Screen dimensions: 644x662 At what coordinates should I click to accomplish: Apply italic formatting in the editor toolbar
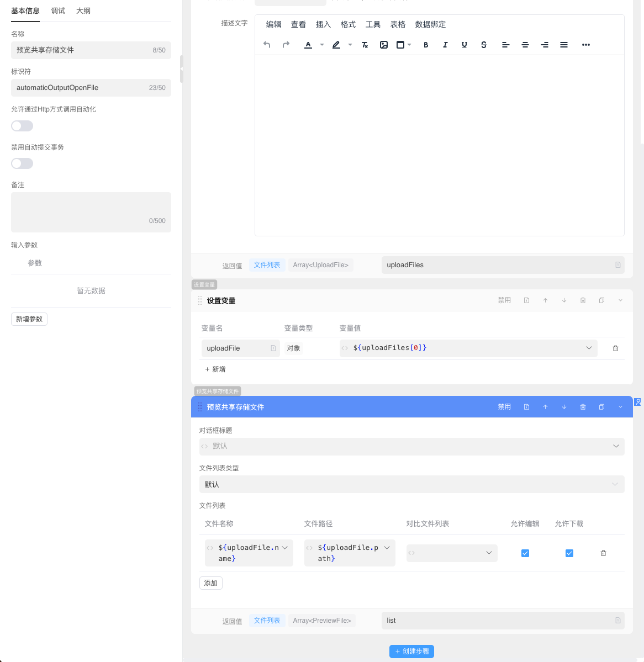coord(445,45)
